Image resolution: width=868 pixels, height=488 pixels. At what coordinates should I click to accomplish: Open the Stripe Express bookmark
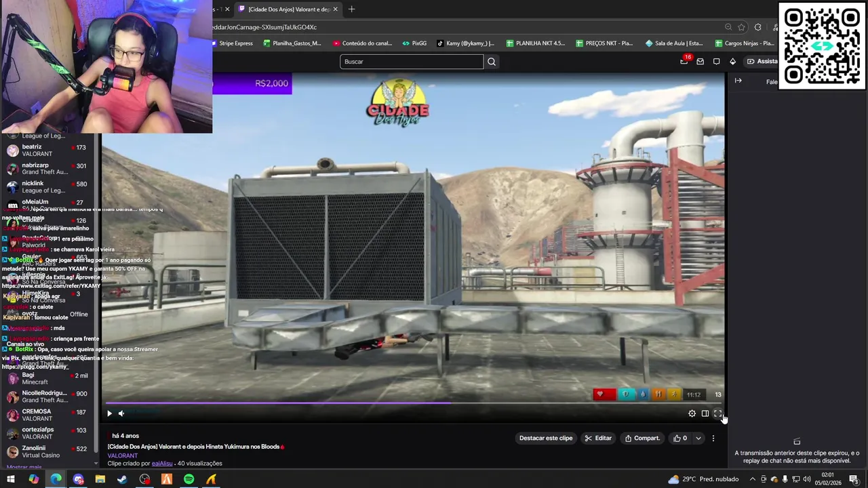point(232,43)
